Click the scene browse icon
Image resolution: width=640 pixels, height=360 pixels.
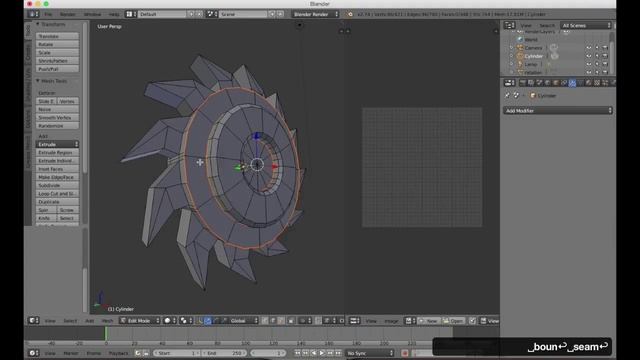211,14
